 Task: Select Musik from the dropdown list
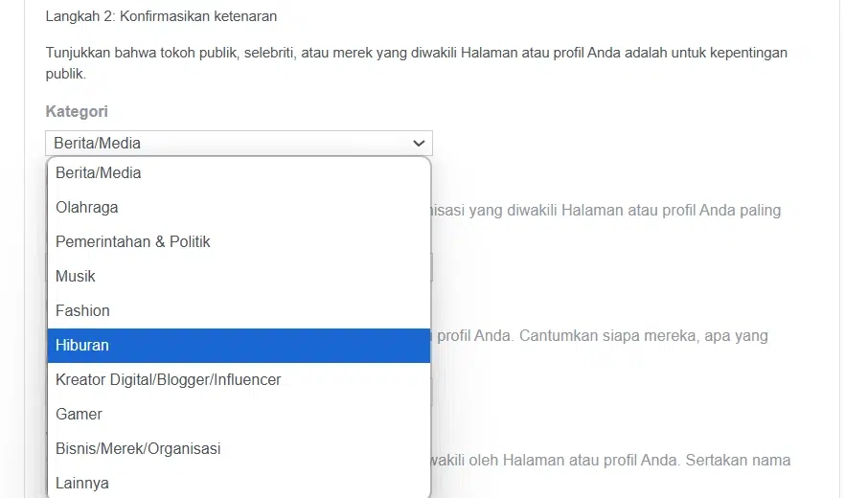[x=239, y=276]
